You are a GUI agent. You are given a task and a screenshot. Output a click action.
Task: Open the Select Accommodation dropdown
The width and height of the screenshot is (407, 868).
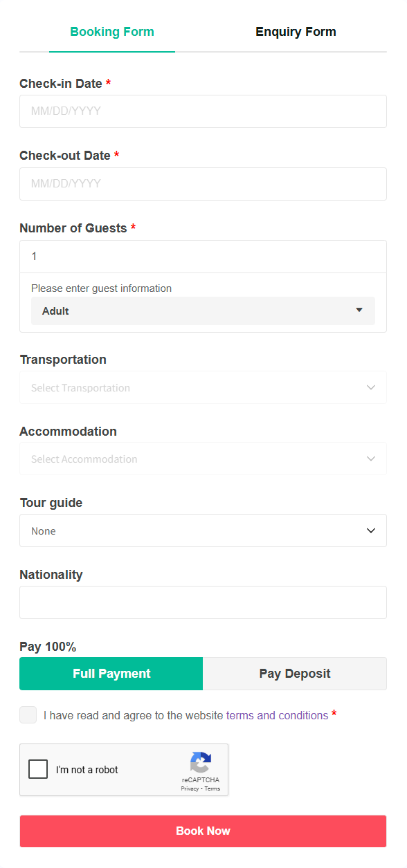click(203, 459)
